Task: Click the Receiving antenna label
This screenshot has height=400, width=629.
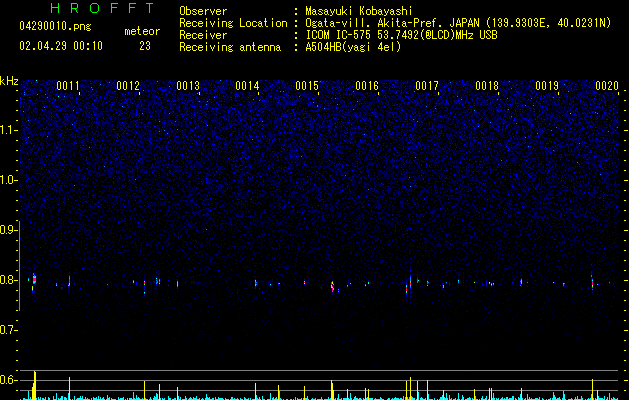Action: tap(230, 47)
